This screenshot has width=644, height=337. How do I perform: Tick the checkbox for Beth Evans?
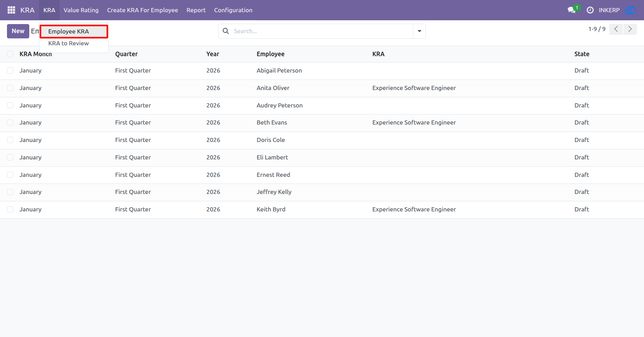pyautogui.click(x=10, y=122)
